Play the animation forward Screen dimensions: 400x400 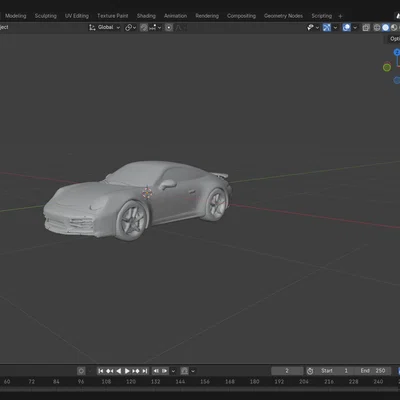127,371
